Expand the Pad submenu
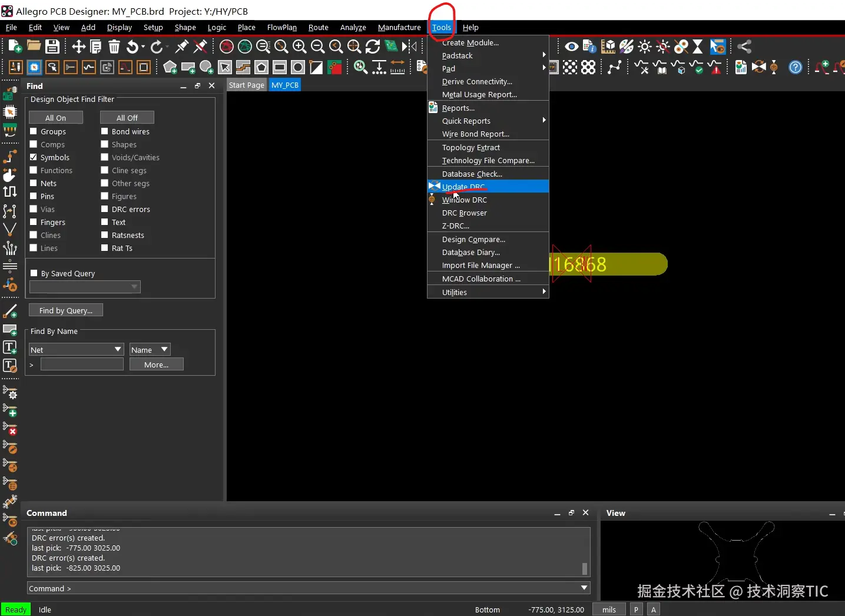Image resolution: width=845 pixels, height=616 pixels. [488, 68]
